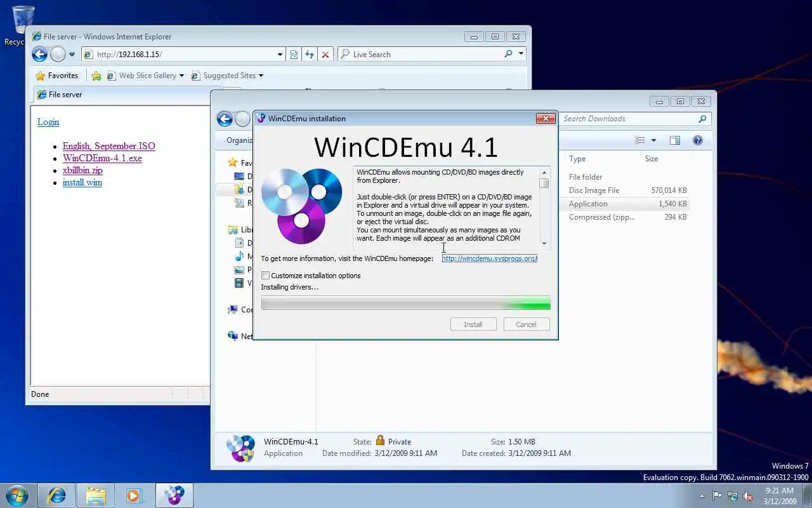Viewport: 812px width, 508px height.
Task: Click the Windows Explorer taskbar icon
Action: (x=96, y=495)
